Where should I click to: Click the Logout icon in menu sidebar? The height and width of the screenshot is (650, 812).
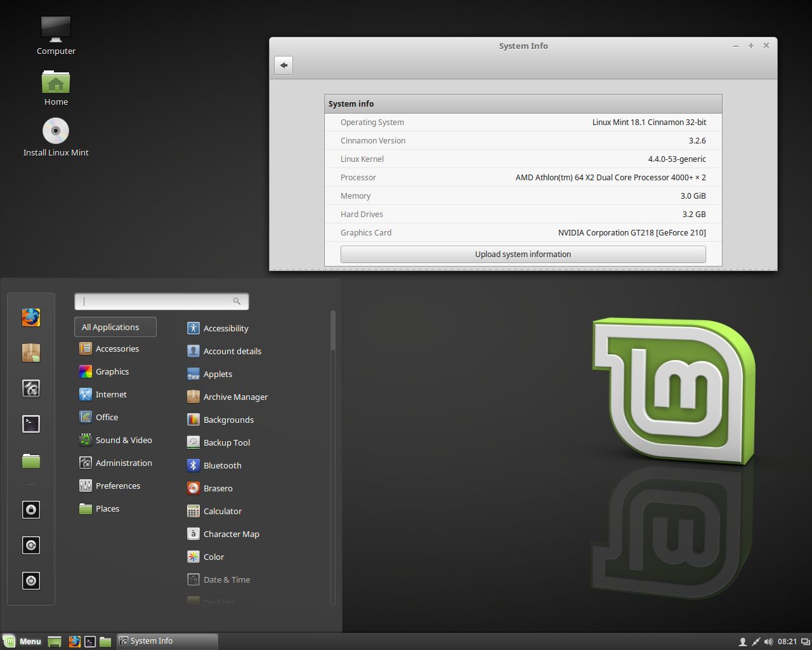[x=31, y=545]
